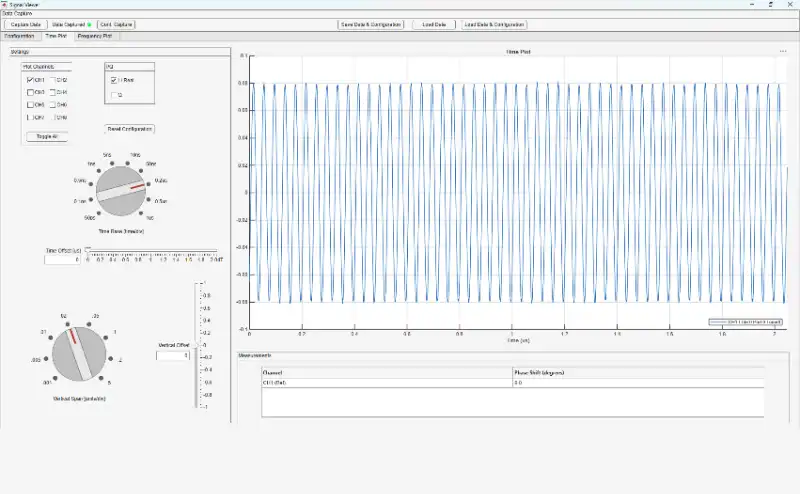Image resolution: width=800 pixels, height=494 pixels.
Task: Enable the CH6 plot channel checkbox
Action: (x=53, y=105)
